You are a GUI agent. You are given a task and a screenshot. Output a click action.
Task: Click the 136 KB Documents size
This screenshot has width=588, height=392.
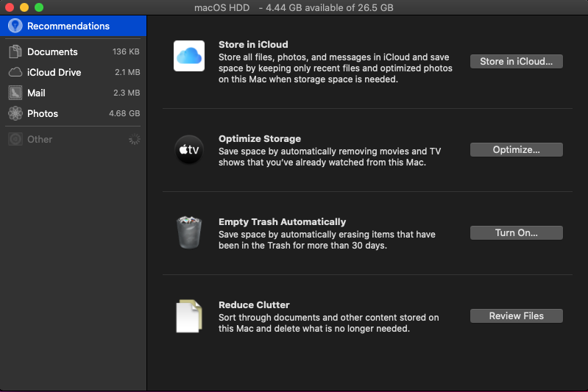click(126, 51)
